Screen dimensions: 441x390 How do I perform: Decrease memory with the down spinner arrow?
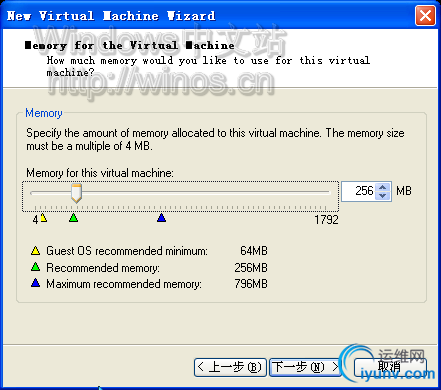coord(382,195)
